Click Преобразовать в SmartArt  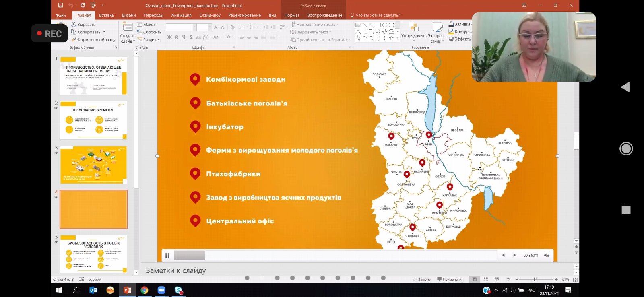pos(320,40)
